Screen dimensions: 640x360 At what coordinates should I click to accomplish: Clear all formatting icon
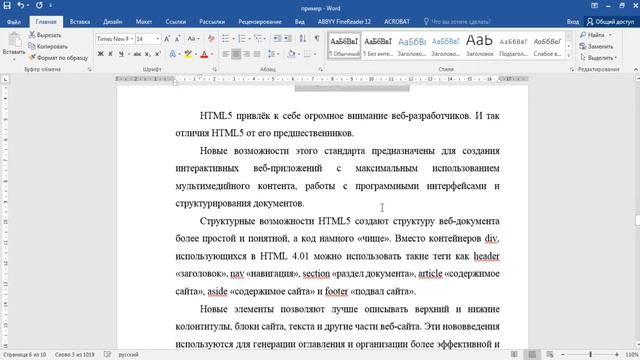(x=211, y=39)
